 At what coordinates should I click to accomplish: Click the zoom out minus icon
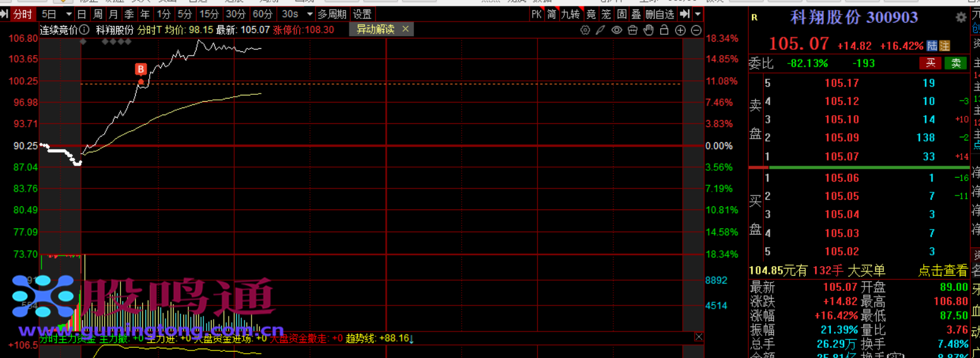point(696,30)
